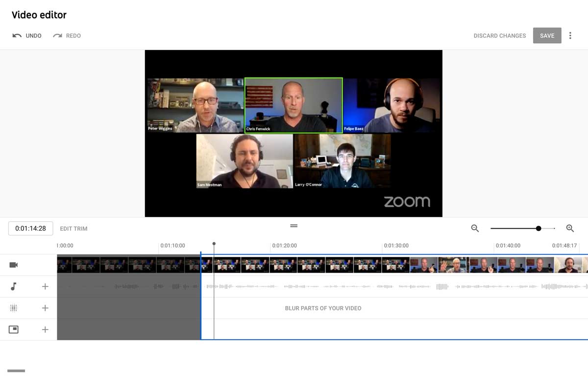Image resolution: width=588 pixels, height=378 pixels.
Task: Click the bottom horizontal scrollbar thumb
Action: coord(16,371)
